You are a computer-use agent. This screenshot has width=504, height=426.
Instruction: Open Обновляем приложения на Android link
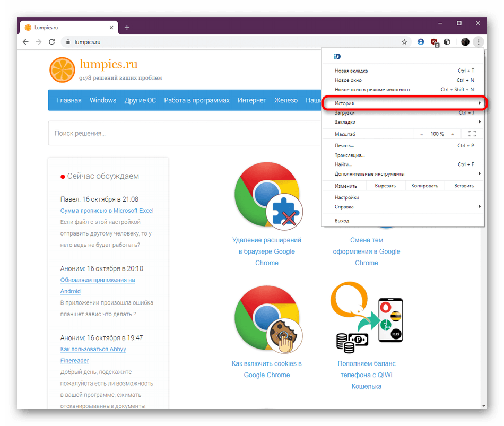[98, 285]
